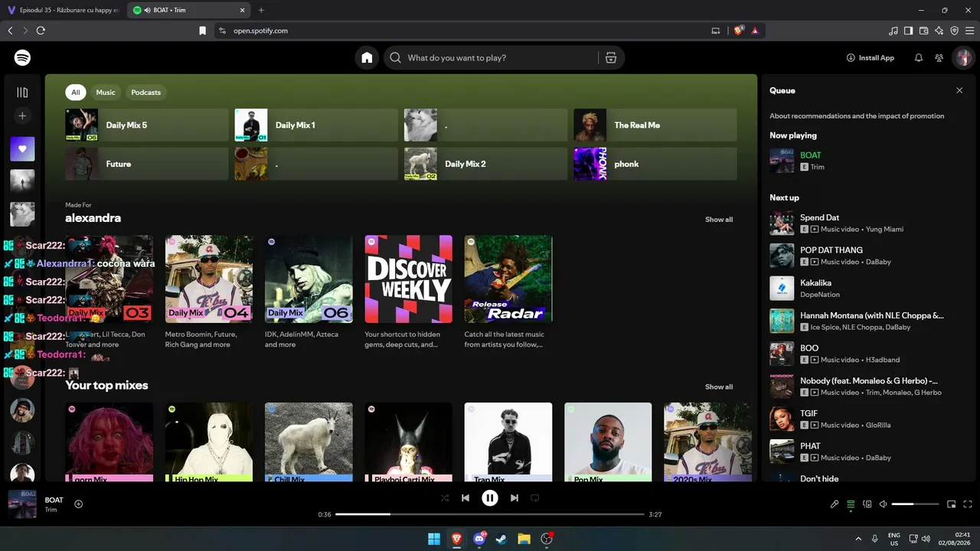Close the Queue panel
980x551 pixels.
(959, 90)
